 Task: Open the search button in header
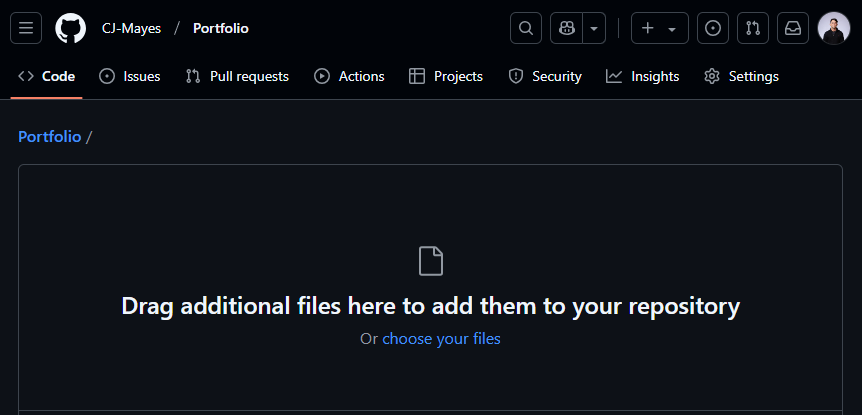[526, 28]
